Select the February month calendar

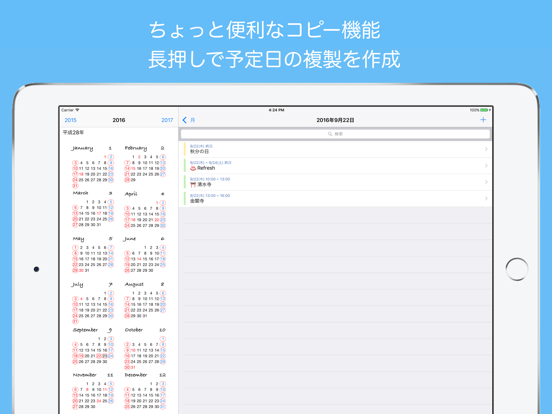pos(145,164)
